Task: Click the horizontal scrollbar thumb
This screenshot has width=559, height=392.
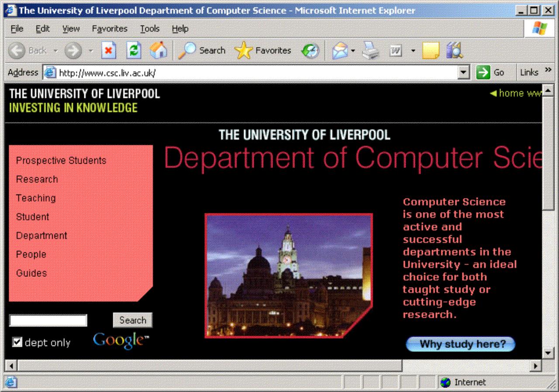Action: coord(210,365)
